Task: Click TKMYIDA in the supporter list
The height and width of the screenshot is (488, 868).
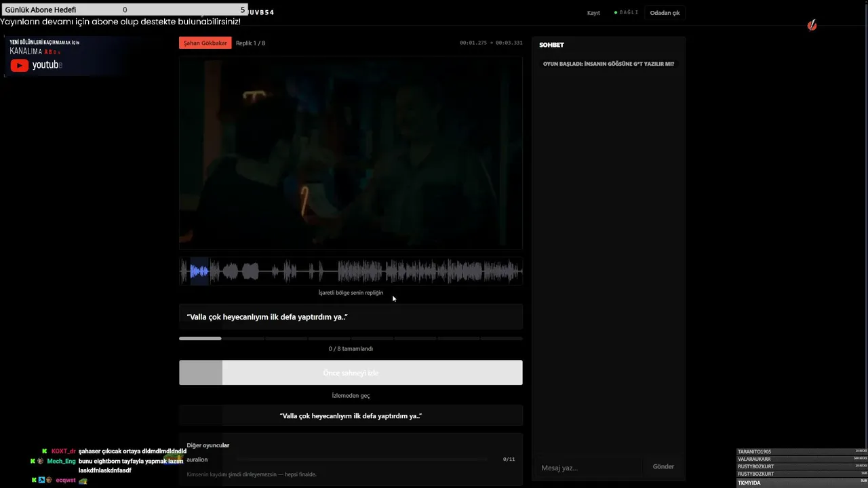Action: 749,483
